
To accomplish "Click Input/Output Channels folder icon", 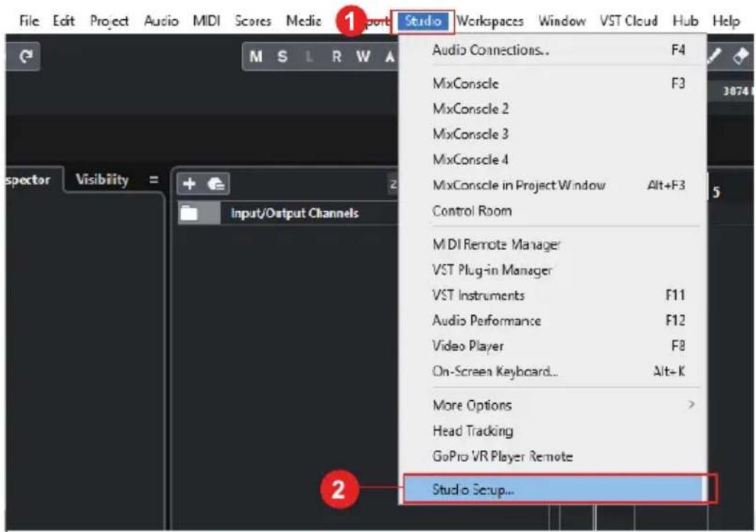I will tap(189, 213).
